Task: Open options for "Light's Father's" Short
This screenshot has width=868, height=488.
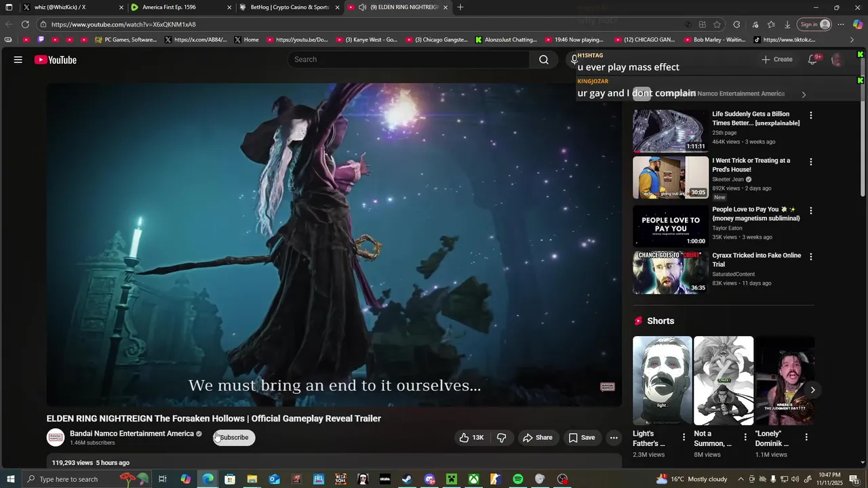Action: 684,437
